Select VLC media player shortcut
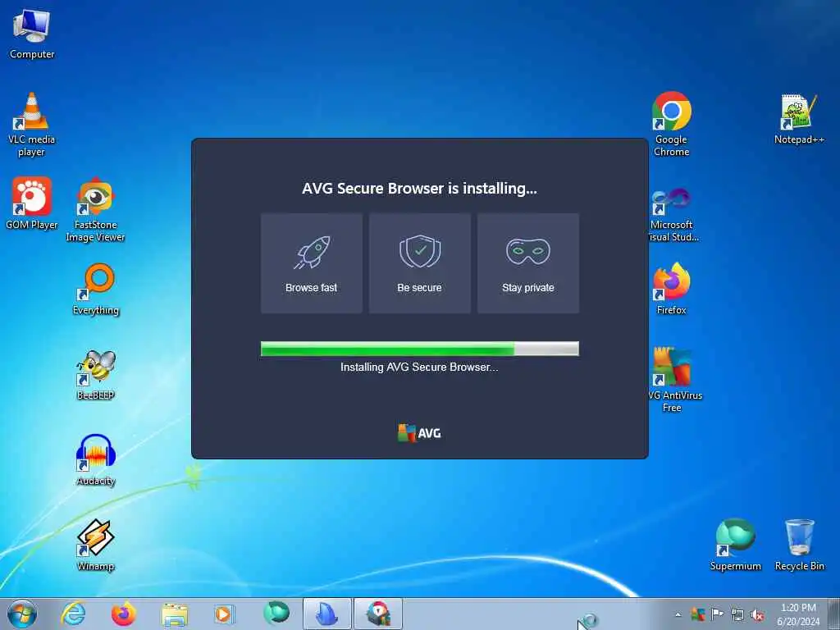 click(x=32, y=125)
